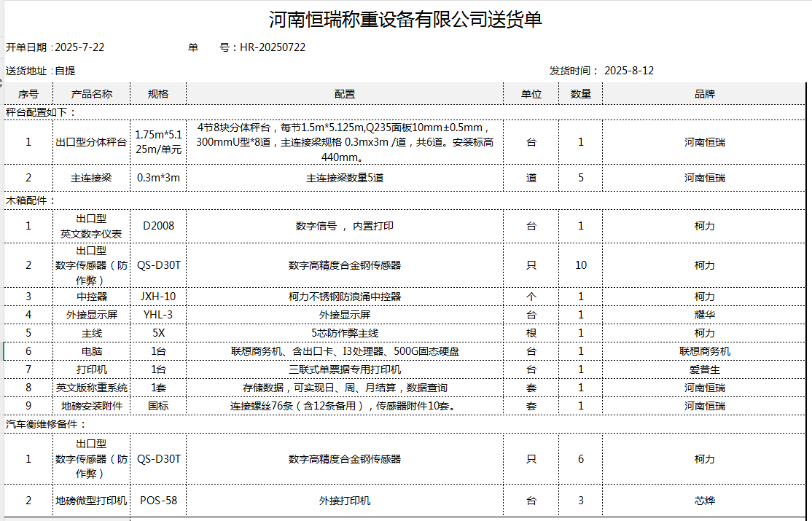The image size is (812, 521).
Task: Select the 数量 column header
Action: (x=580, y=94)
